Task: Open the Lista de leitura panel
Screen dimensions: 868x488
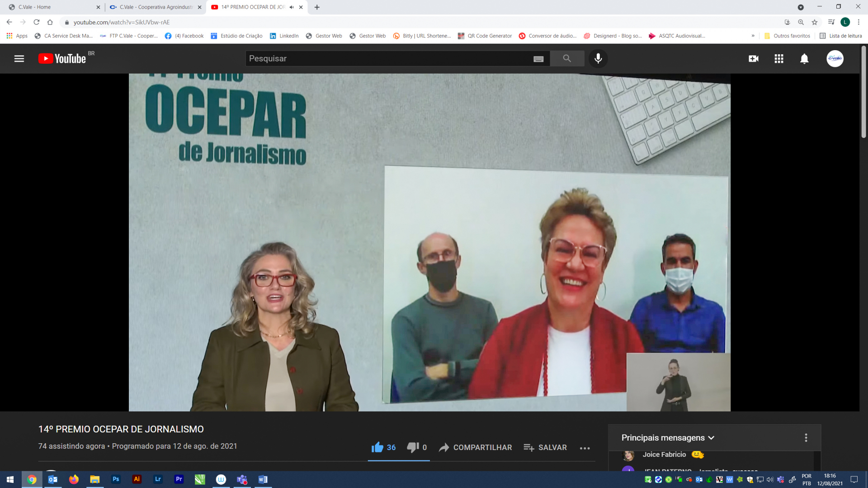Action: pos(840,36)
